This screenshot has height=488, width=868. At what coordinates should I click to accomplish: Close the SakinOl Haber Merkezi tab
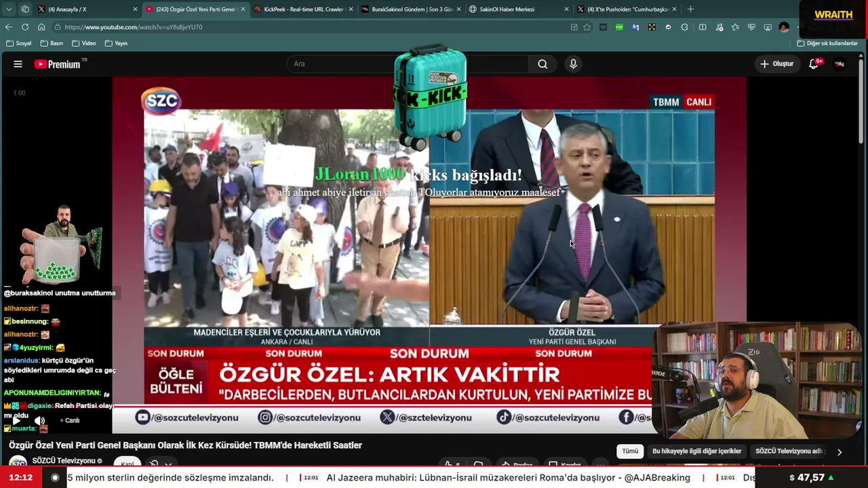click(566, 9)
